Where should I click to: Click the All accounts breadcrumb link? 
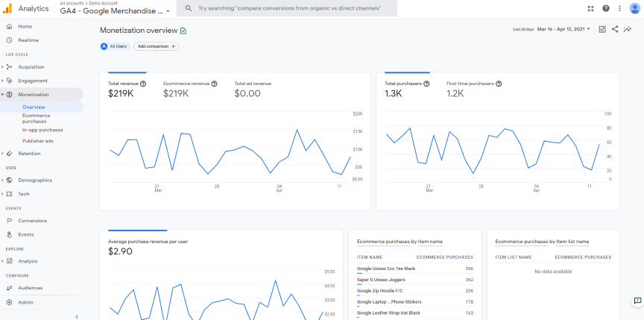[71, 3]
